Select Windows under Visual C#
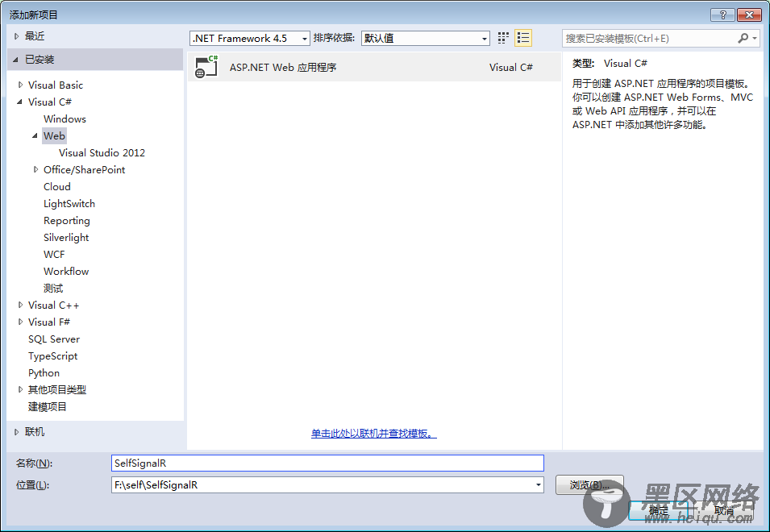The image size is (770, 532). tap(65, 118)
